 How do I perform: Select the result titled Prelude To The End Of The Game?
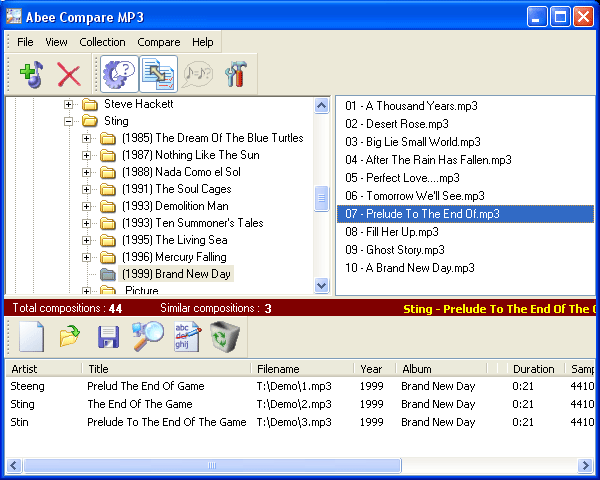tap(300, 422)
